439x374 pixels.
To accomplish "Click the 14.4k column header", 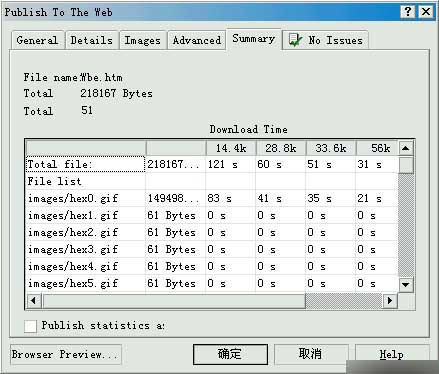I will pos(231,148).
